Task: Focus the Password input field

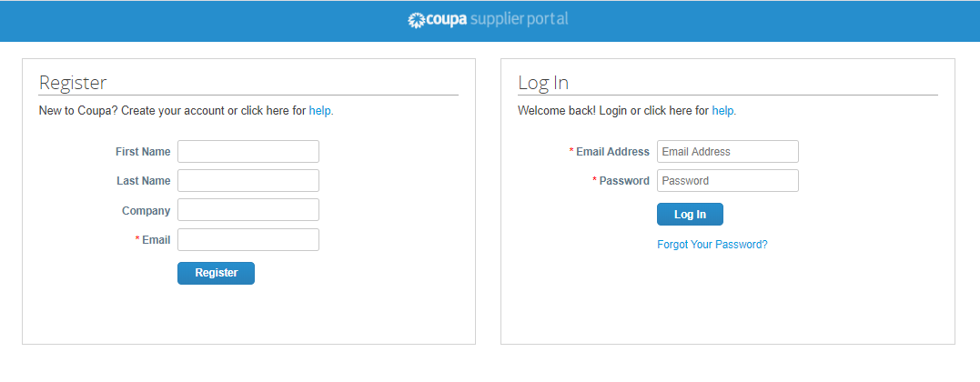Action: point(728,181)
